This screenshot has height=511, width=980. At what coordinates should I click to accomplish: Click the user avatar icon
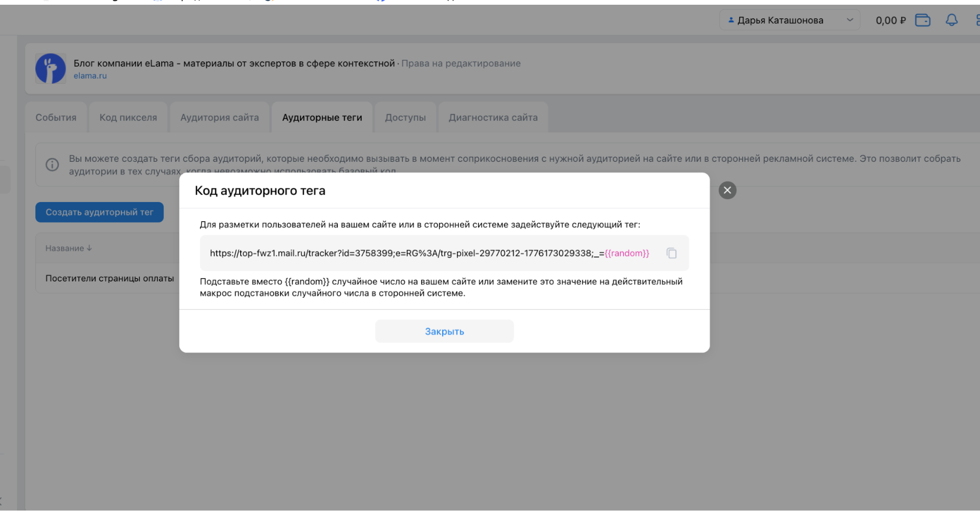(731, 20)
